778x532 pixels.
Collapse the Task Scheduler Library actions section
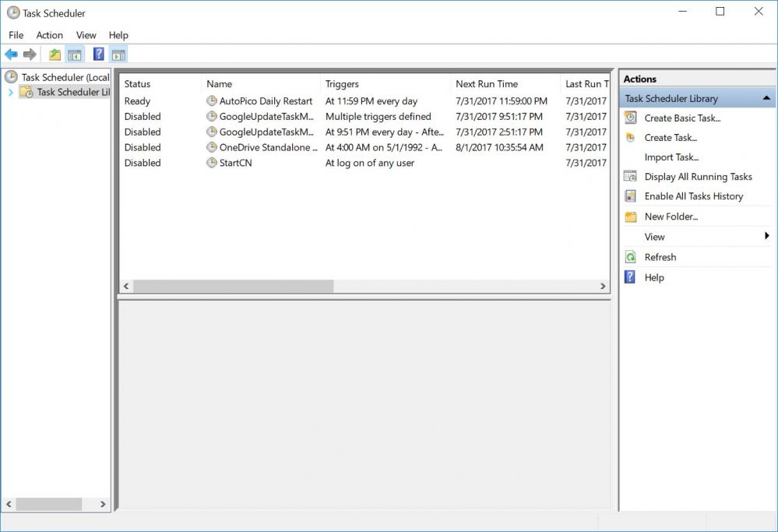(766, 97)
